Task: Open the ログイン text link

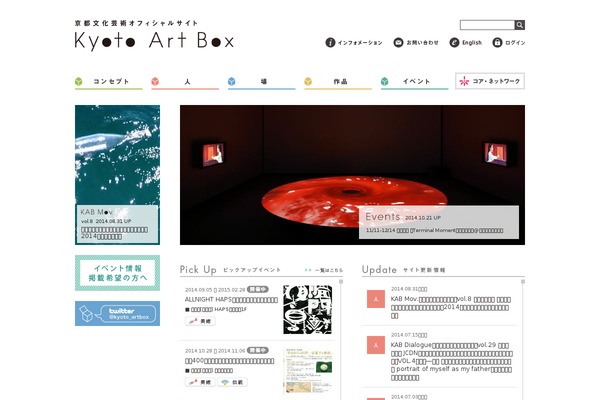Action: click(x=515, y=42)
